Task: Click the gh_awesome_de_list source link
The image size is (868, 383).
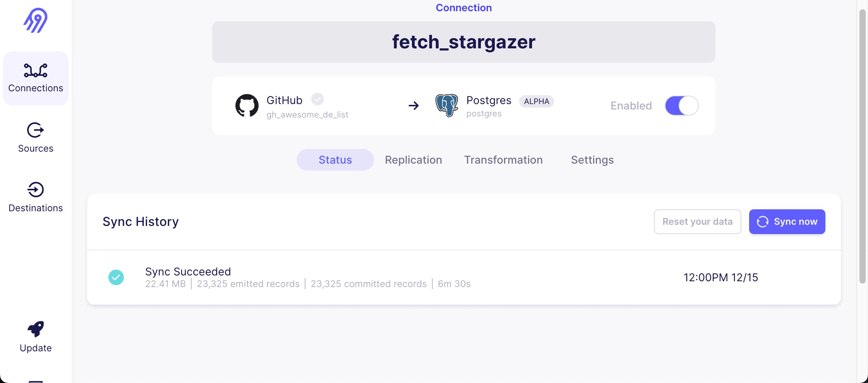Action: [x=307, y=115]
